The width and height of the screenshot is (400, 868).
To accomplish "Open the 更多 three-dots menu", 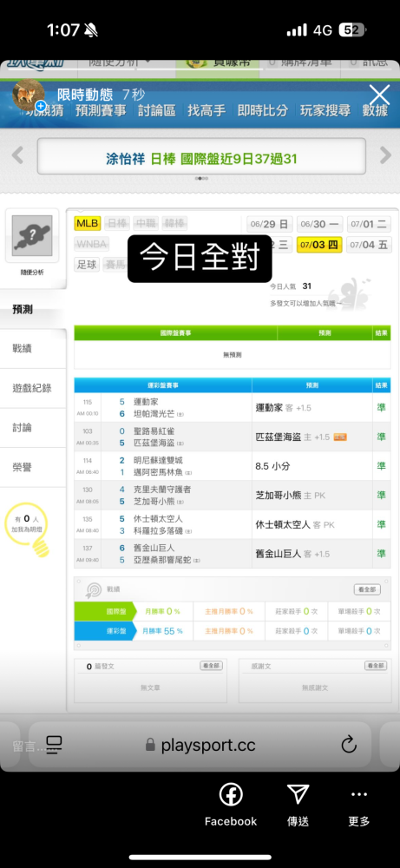I will tap(359, 794).
